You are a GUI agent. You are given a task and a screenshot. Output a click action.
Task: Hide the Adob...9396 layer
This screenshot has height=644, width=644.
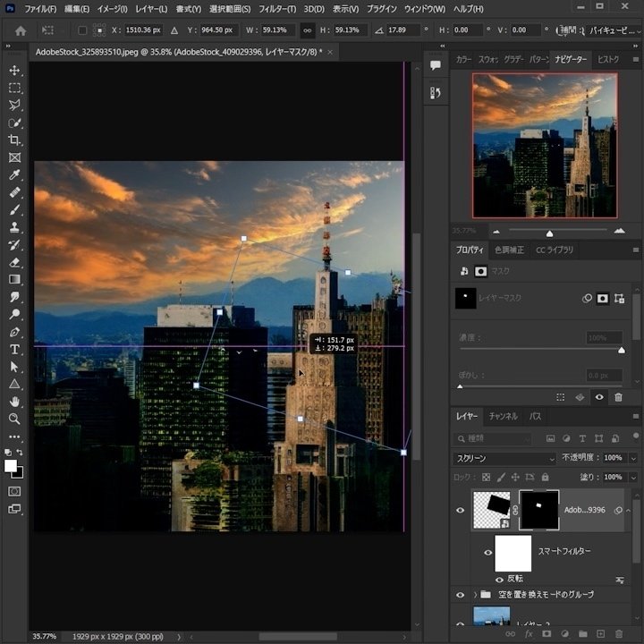460,510
